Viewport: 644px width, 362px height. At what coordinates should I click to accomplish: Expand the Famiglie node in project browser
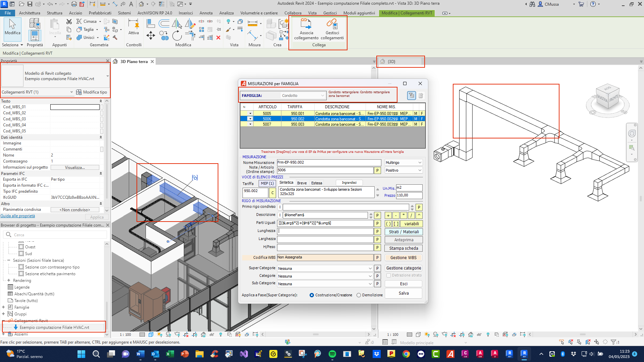pyautogui.click(x=3, y=307)
